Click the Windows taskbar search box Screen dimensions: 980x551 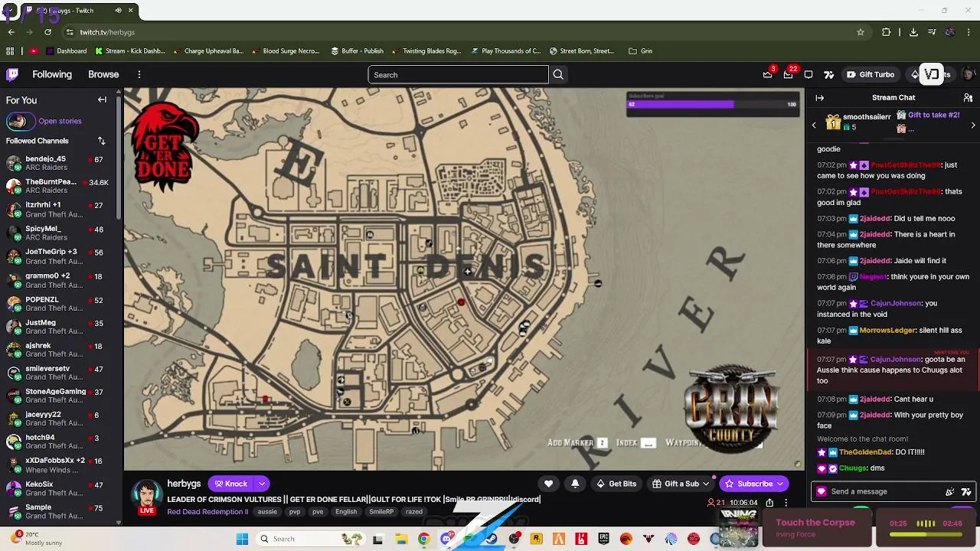(x=309, y=539)
